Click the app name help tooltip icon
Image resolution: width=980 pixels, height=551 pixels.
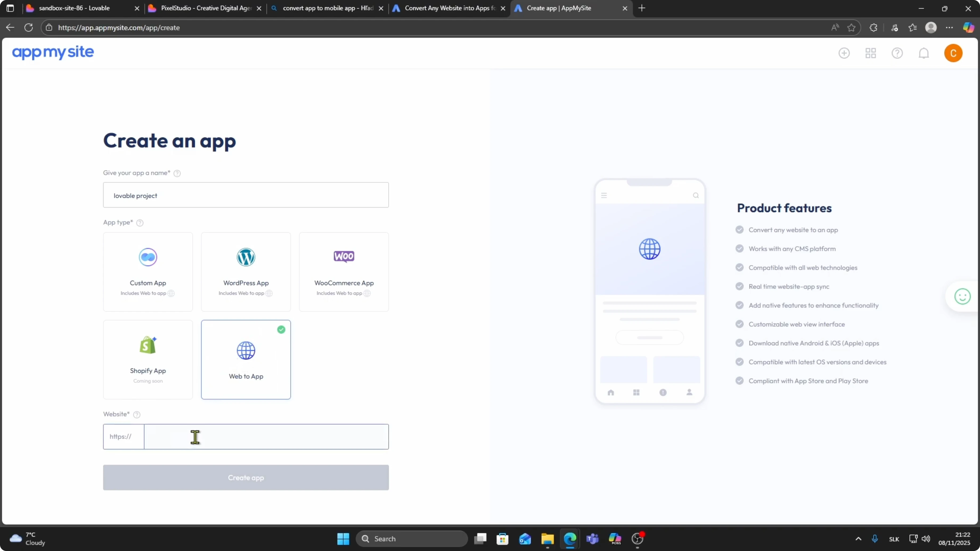tap(177, 173)
